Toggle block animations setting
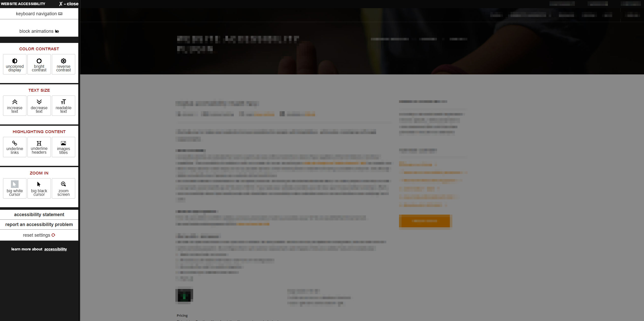 pos(39,31)
